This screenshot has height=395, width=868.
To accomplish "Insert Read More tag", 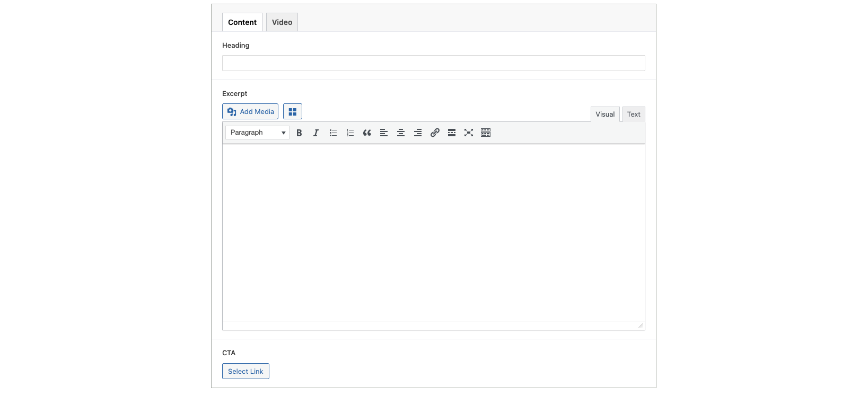I will tap(452, 133).
